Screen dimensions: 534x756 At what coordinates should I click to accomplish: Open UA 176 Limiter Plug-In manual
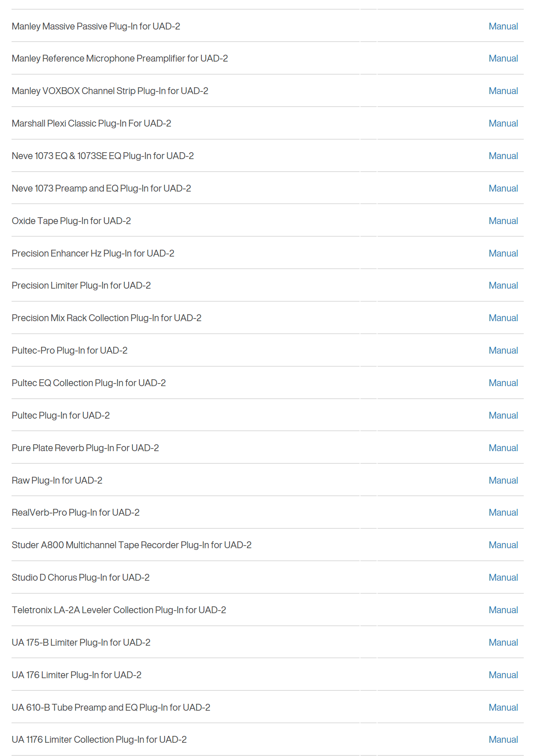(503, 675)
